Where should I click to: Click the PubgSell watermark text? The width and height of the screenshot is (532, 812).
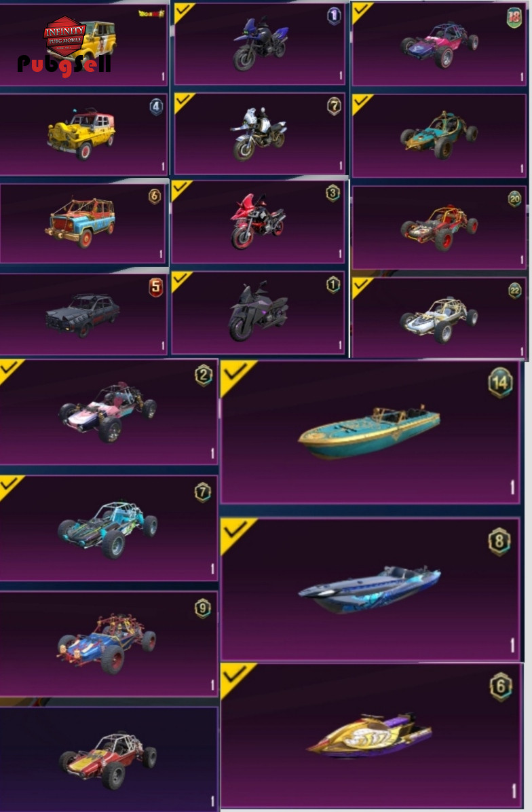click(x=64, y=65)
